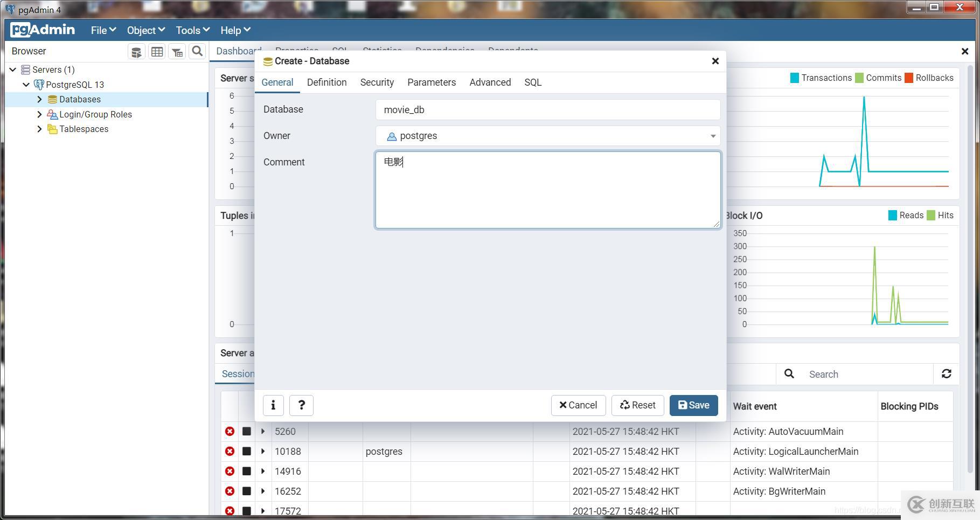Click the Transactions legend color swatch
The height and width of the screenshot is (520, 980).
pyautogui.click(x=794, y=78)
